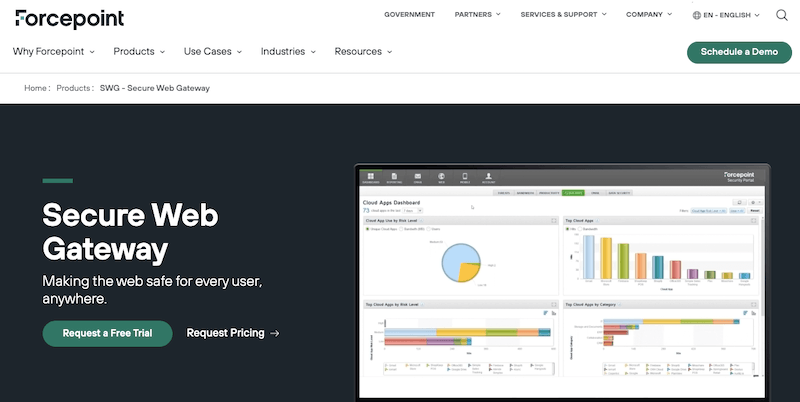This screenshot has height=402, width=800.
Task: Select the Dashboard icon in Security Portal toolbar
Action: [371, 178]
